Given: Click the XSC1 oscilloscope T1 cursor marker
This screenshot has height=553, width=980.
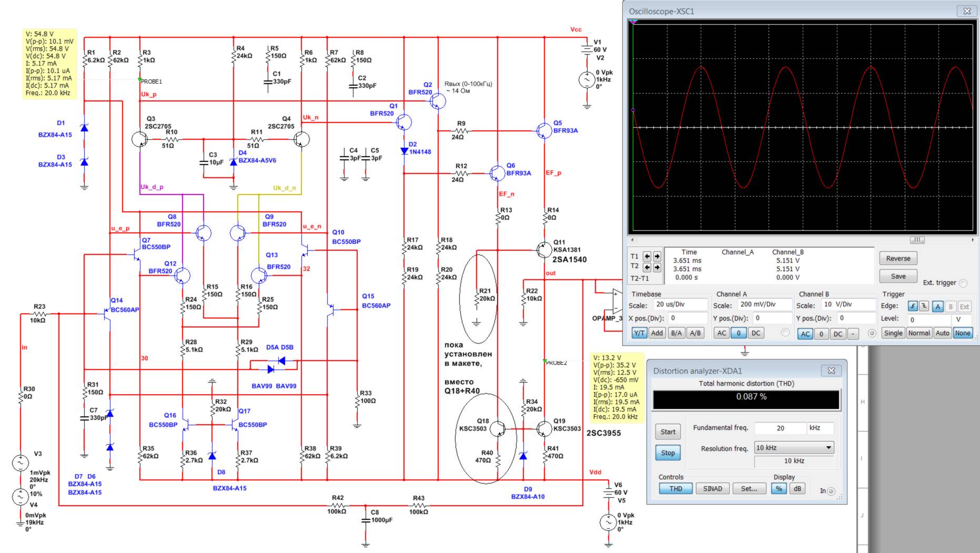Looking at the screenshot, I should (633, 22).
